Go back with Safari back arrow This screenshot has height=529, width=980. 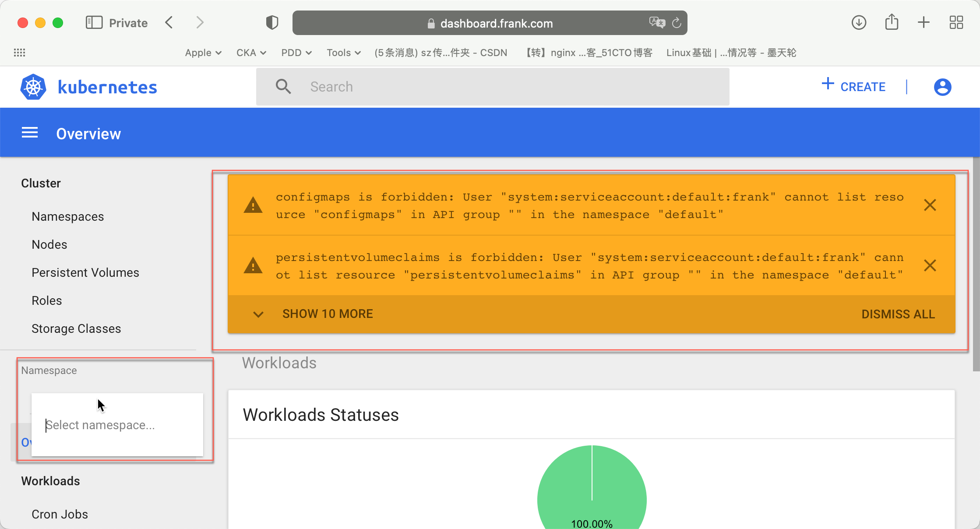[x=169, y=22]
